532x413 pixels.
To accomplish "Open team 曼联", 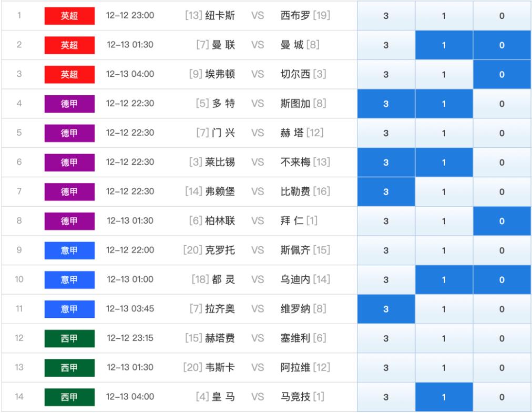I will (x=223, y=45).
